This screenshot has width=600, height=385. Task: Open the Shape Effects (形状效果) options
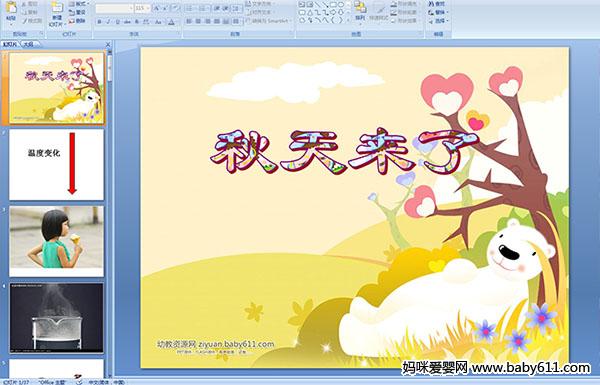tap(406, 21)
